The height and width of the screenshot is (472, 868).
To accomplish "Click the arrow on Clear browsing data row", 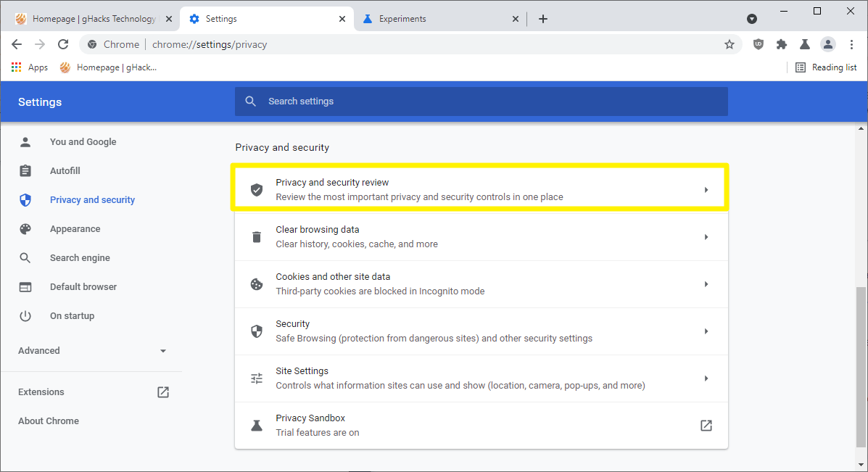I will [x=706, y=237].
